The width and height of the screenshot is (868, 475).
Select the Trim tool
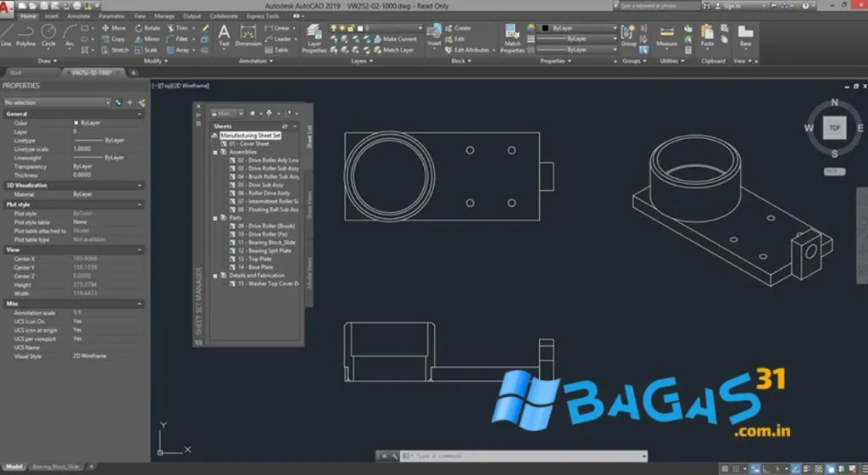click(x=178, y=28)
